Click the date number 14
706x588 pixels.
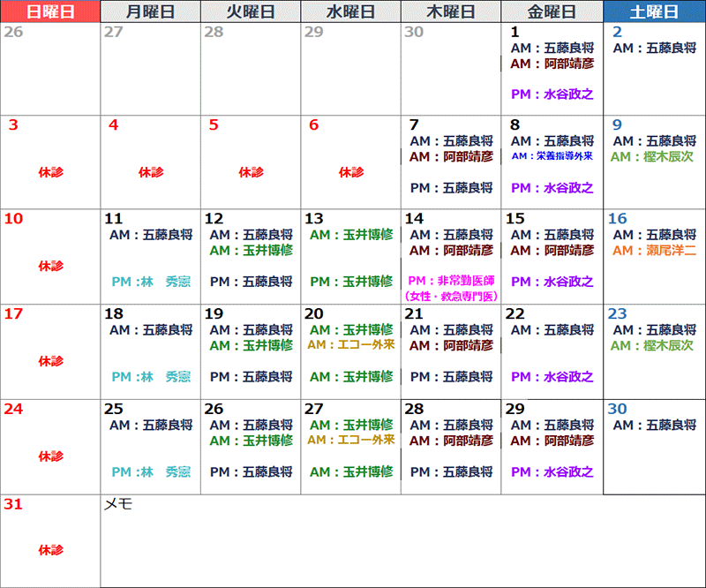(414, 219)
